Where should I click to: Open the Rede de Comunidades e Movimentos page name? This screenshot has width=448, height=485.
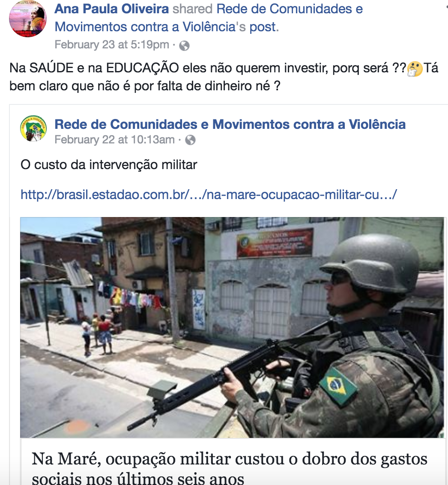pyautogui.click(x=230, y=124)
